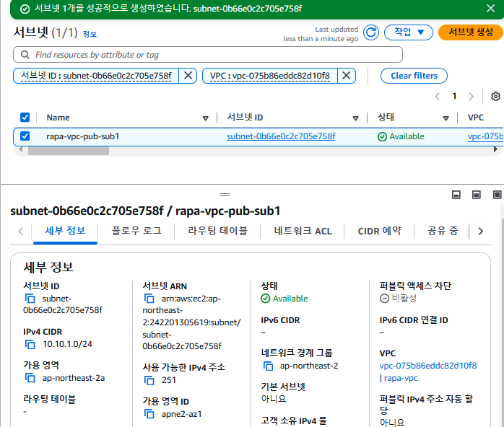Open the vpc-075b86eddc82d10f8 link in details
Screen dimensions: 504x427
coord(427,366)
